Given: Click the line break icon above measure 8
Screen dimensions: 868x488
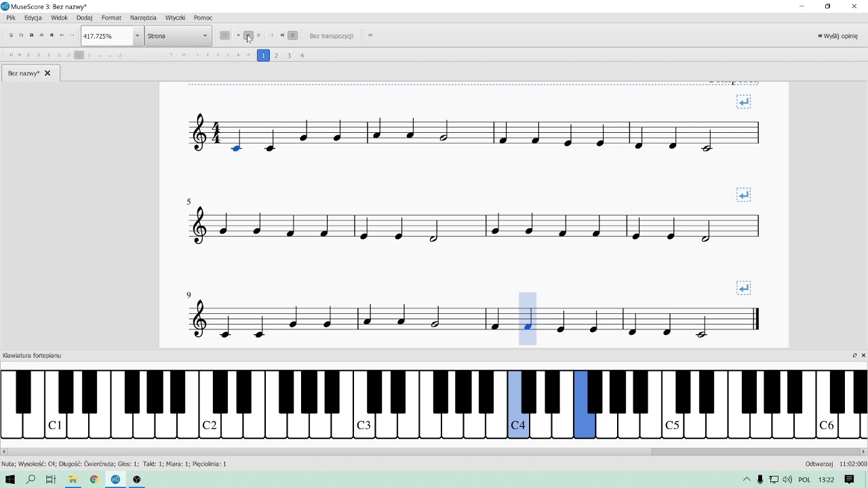Looking at the screenshot, I should point(744,195).
